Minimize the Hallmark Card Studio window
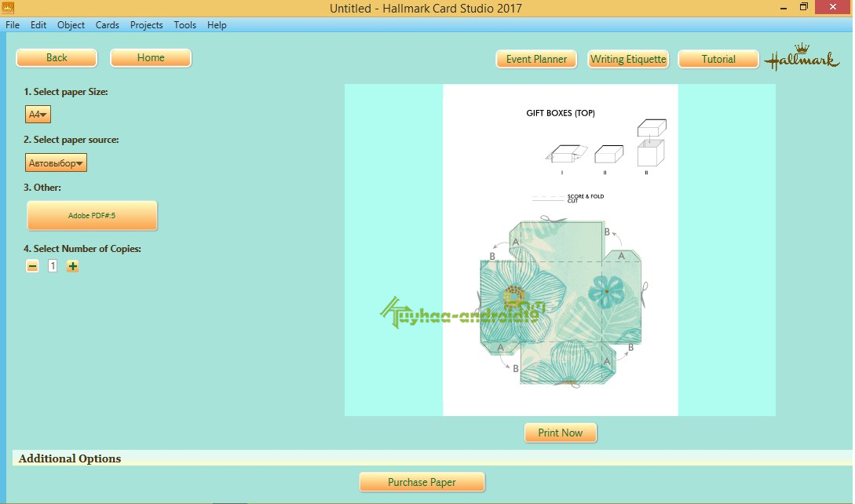The height and width of the screenshot is (504, 855). pyautogui.click(x=784, y=8)
